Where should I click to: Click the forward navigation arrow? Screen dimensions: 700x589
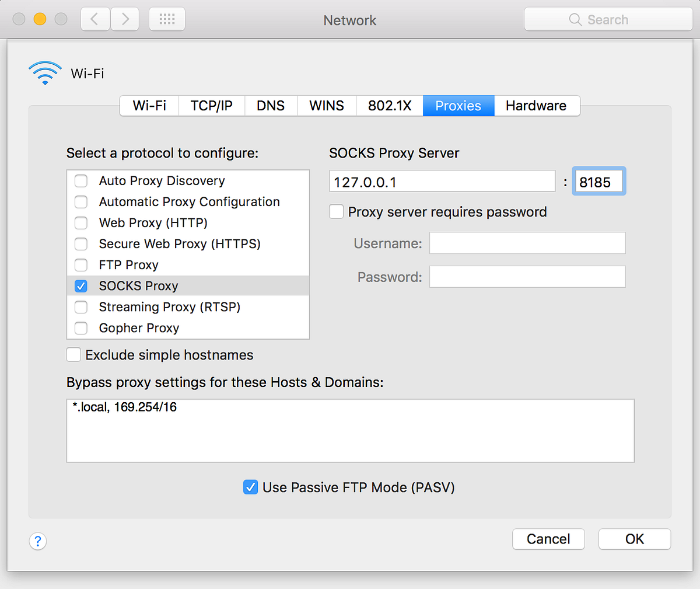tap(125, 19)
